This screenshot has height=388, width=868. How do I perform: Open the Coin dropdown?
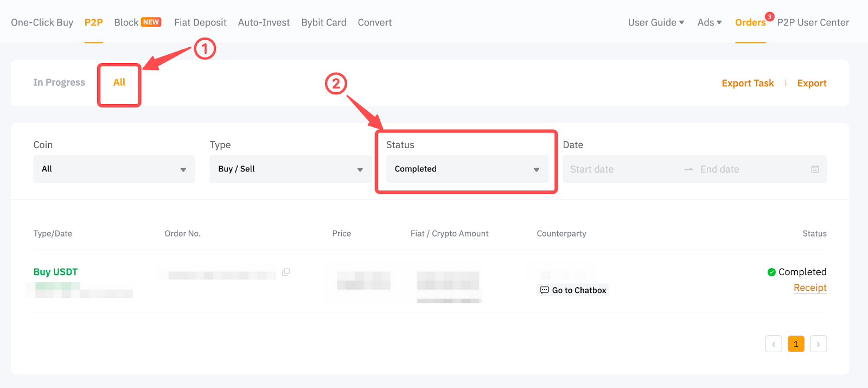pos(114,169)
